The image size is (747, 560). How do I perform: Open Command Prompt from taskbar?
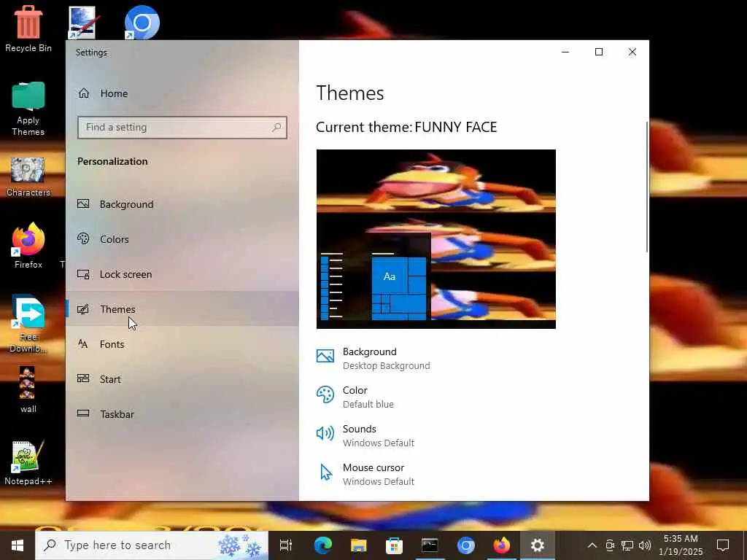pos(430,545)
